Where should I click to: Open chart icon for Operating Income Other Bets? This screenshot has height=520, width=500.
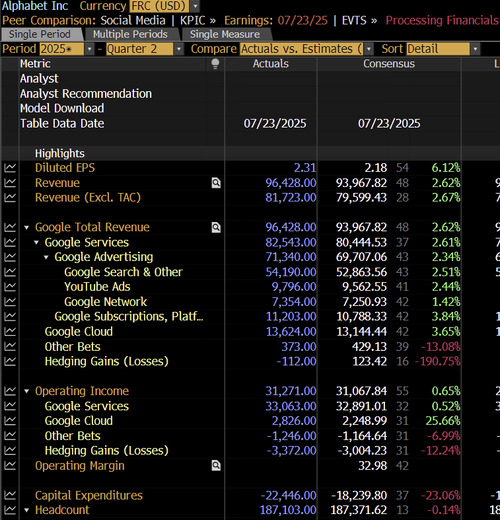10,436
